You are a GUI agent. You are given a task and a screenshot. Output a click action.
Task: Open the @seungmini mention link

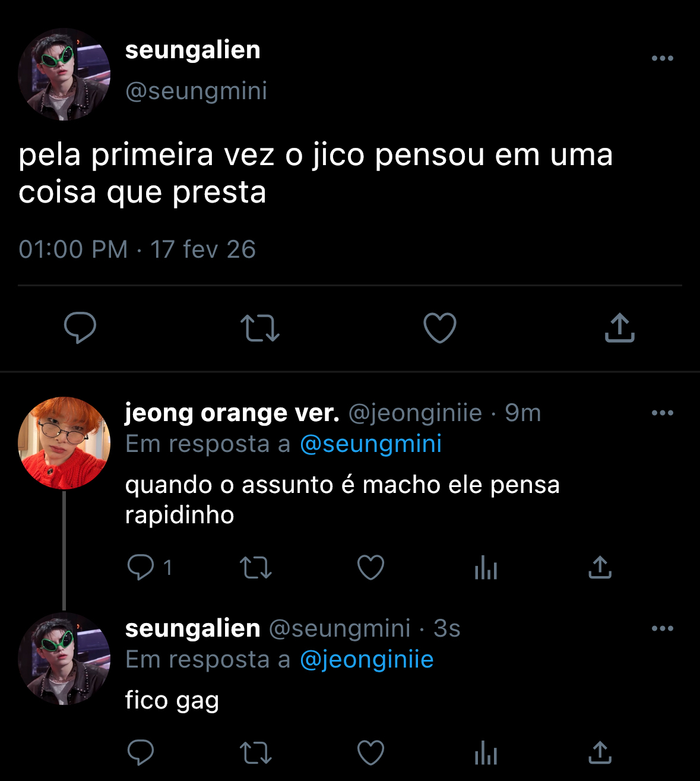click(370, 444)
